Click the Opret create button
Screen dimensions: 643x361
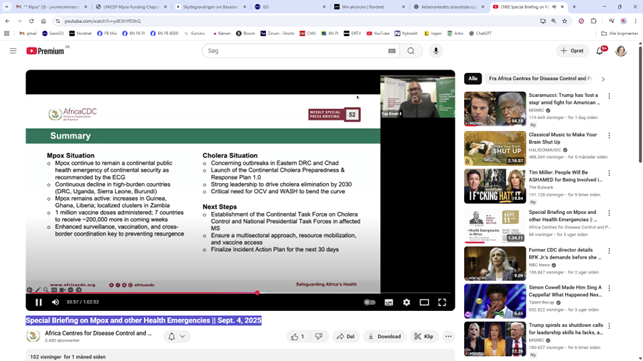(572, 51)
